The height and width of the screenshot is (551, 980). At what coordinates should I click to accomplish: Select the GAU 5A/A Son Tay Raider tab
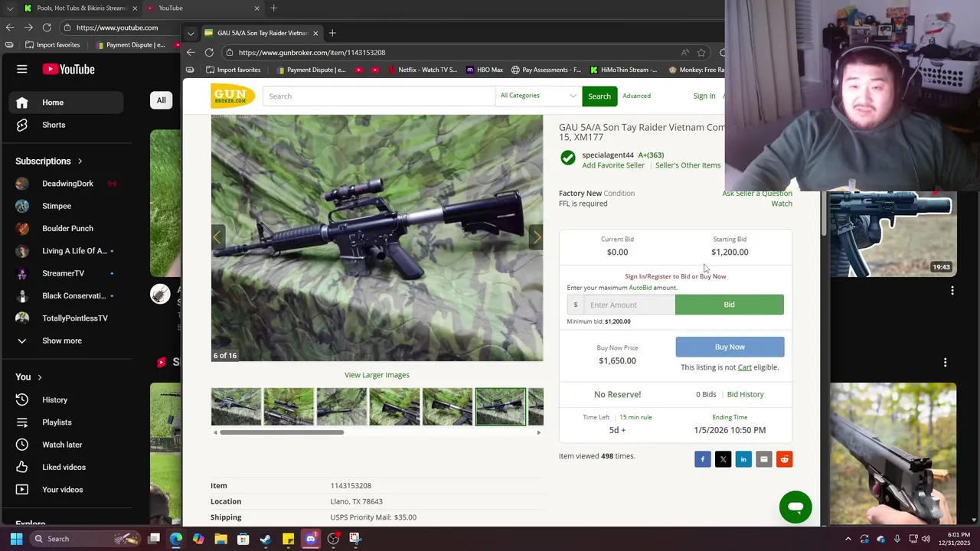pos(260,33)
